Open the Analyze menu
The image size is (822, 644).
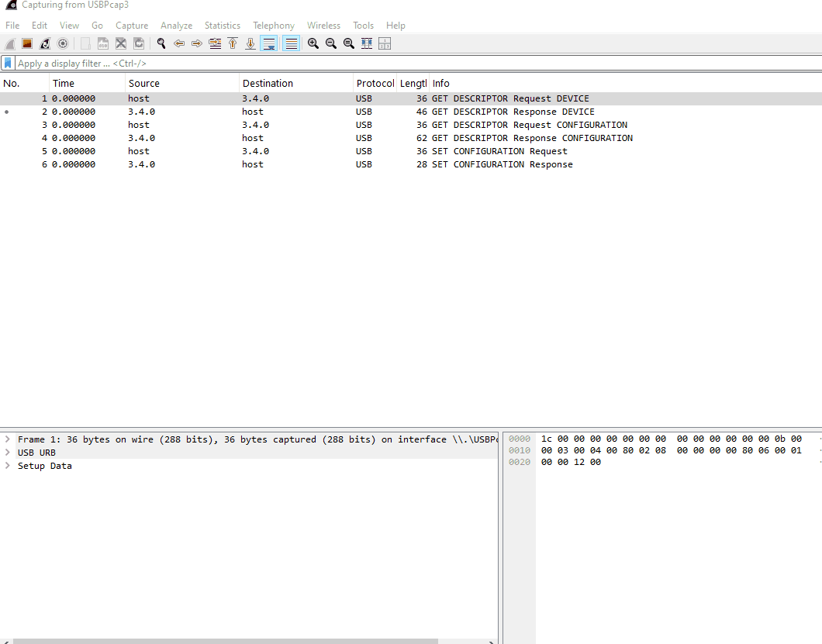pos(176,25)
